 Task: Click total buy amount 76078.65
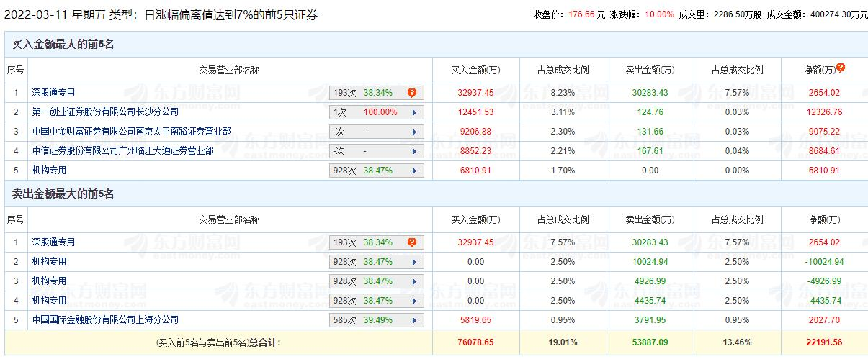(x=475, y=343)
